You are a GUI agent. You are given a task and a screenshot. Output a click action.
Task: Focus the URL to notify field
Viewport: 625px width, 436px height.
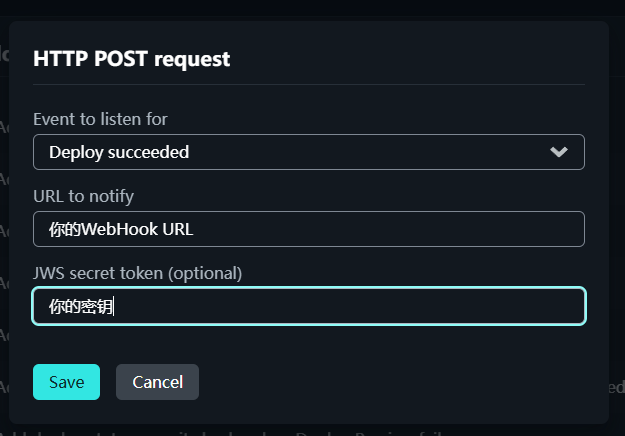tap(308, 229)
